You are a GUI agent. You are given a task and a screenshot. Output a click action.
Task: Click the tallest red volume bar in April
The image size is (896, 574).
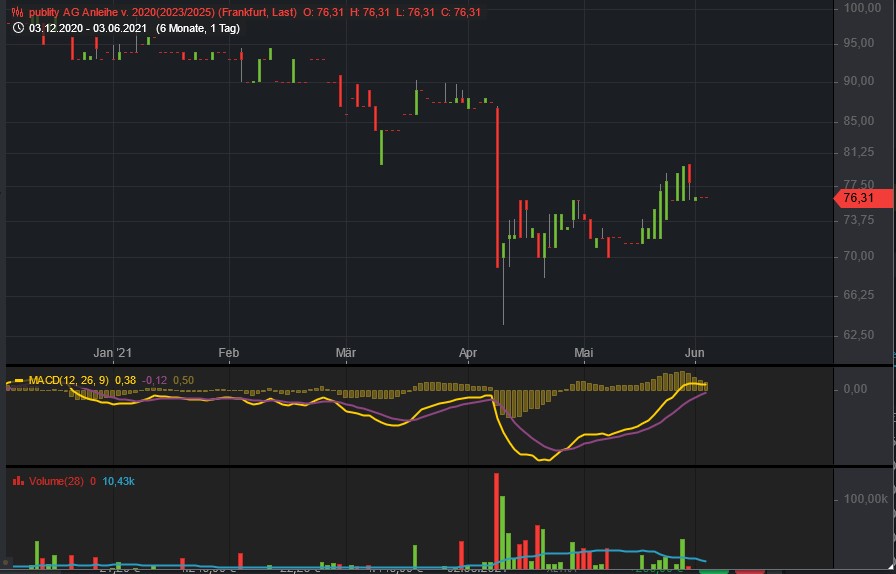497,521
